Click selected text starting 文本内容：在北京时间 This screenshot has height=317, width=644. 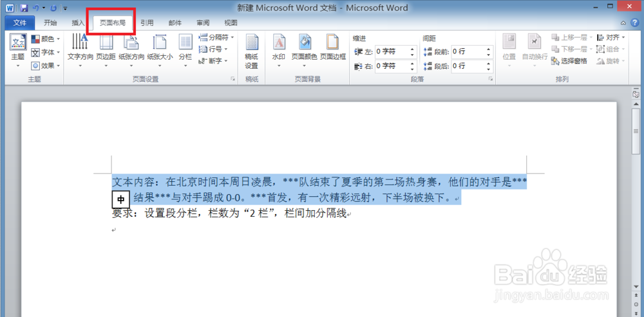coord(319,182)
